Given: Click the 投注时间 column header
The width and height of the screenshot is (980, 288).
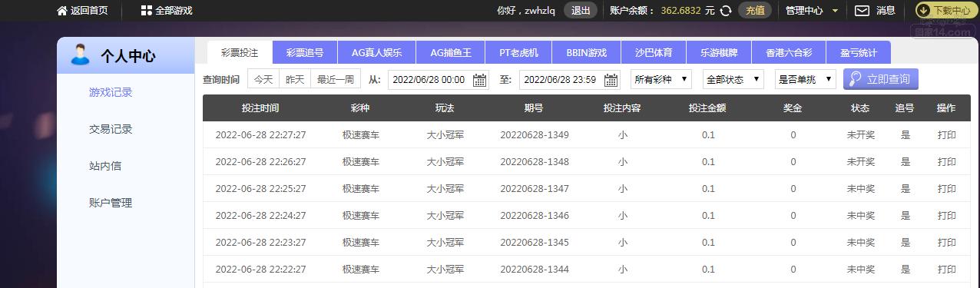Looking at the screenshot, I should [260, 108].
